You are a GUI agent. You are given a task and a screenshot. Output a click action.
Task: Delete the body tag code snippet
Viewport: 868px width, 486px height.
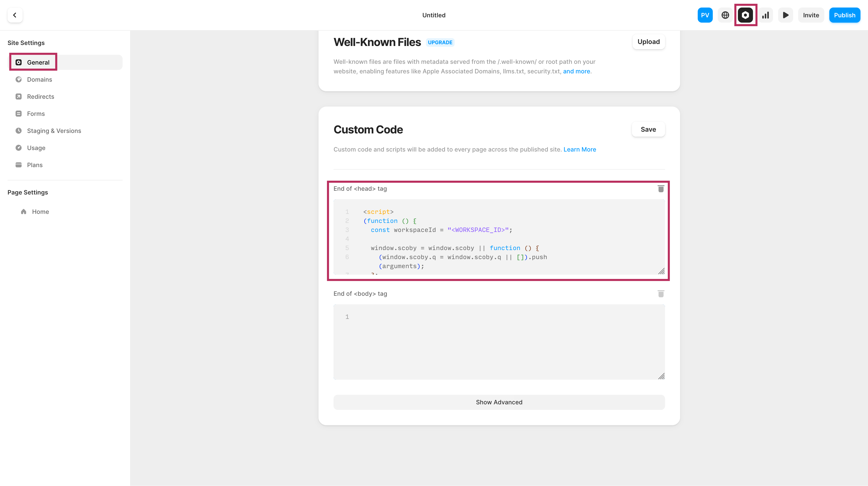pos(661,294)
